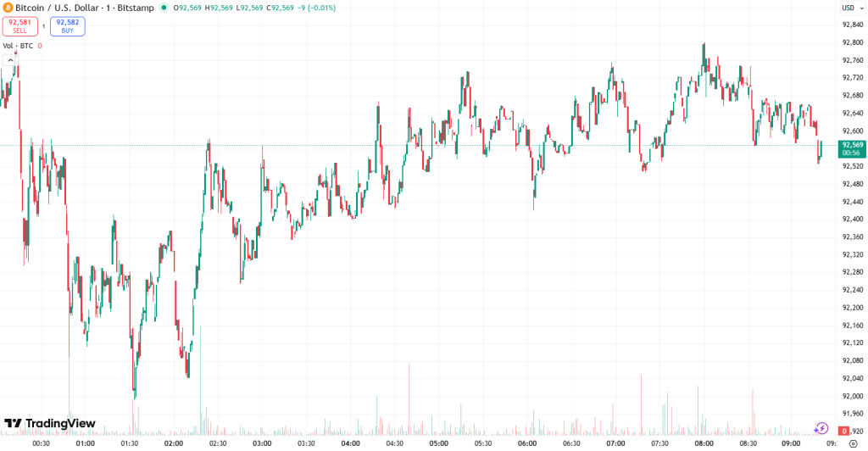Image resolution: width=868 pixels, height=451 pixels.
Task: Click the green market status dot
Action: (x=165, y=8)
